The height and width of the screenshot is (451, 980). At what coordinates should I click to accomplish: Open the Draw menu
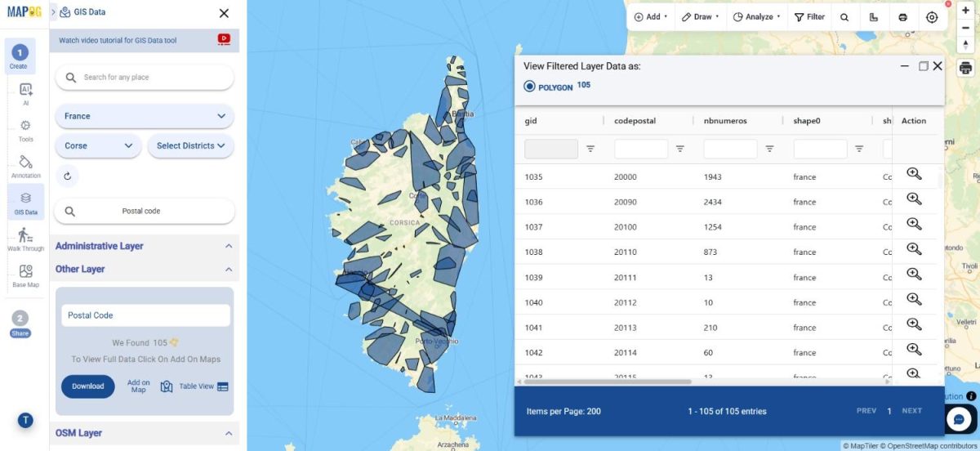(x=701, y=16)
